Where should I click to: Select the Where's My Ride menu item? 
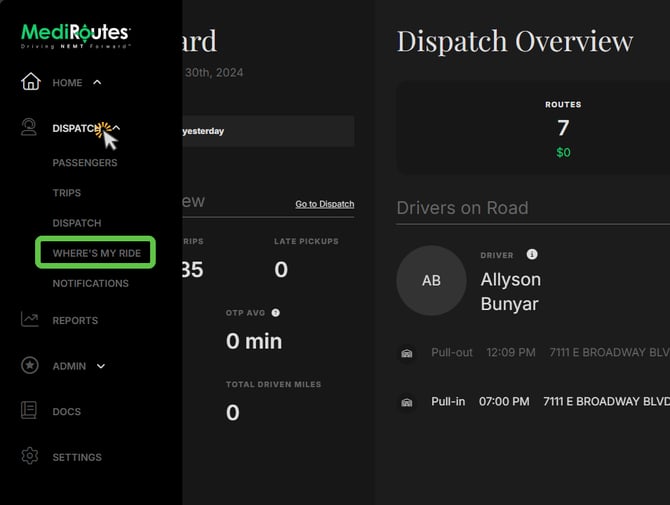click(x=95, y=253)
